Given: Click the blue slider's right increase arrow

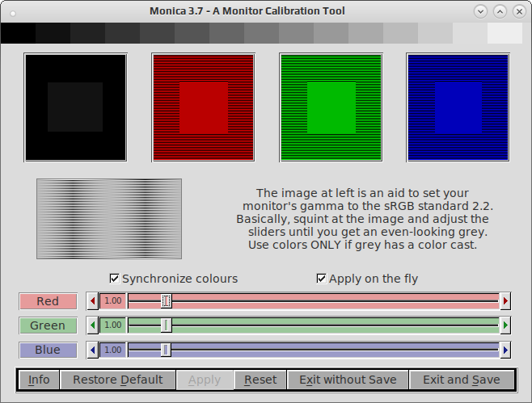Looking at the screenshot, I should pos(505,350).
